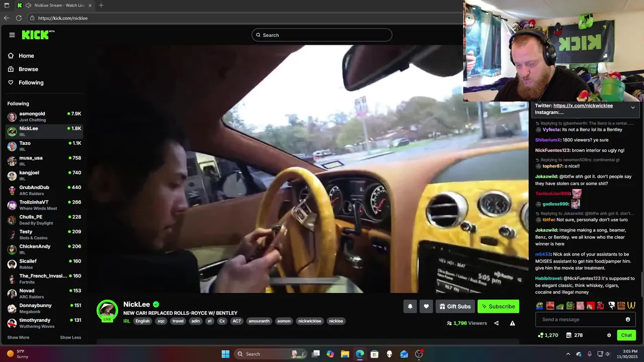The width and height of the screenshot is (644, 362).
Task: Open GrubAndDub channel in Following list
Action: click(x=44, y=191)
